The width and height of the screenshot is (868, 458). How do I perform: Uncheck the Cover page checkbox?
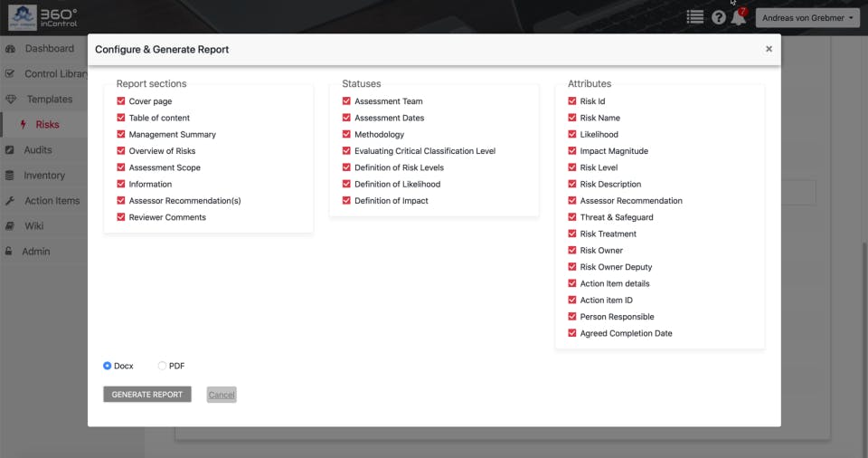[x=120, y=100]
